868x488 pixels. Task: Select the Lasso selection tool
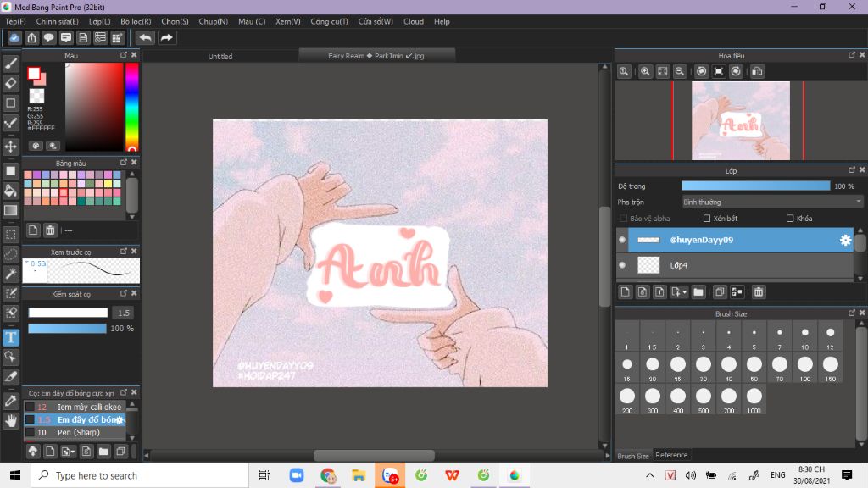click(10, 254)
